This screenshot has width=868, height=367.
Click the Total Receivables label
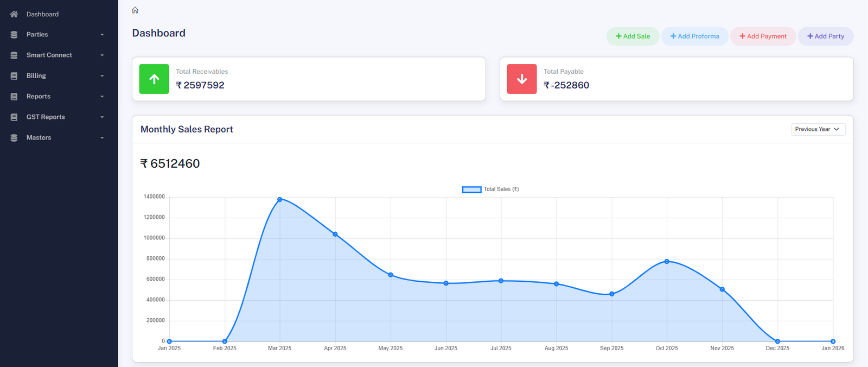pyautogui.click(x=202, y=72)
